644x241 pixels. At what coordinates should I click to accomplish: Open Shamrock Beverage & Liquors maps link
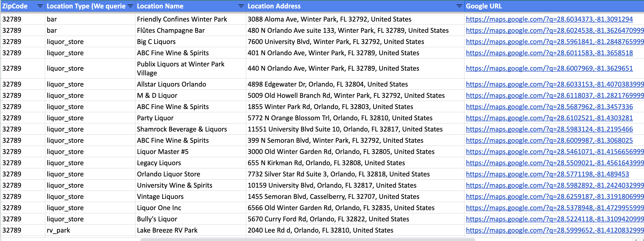tap(549, 129)
